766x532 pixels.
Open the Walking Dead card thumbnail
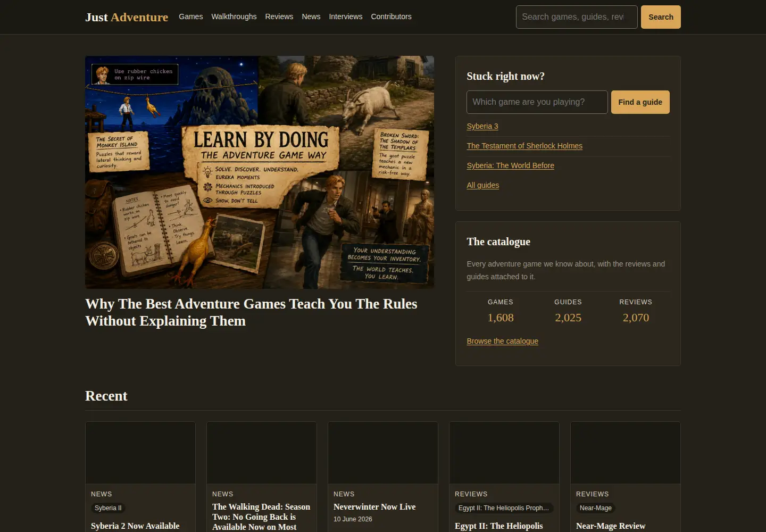262,453
